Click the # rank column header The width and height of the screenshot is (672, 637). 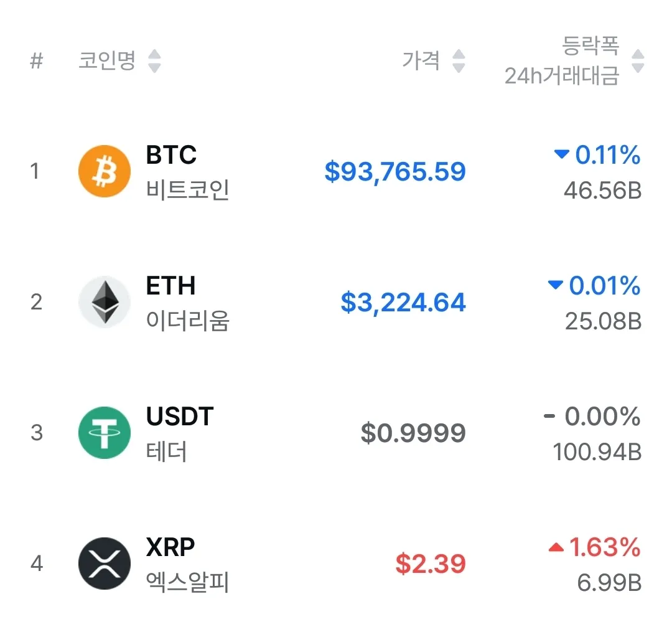tap(37, 61)
